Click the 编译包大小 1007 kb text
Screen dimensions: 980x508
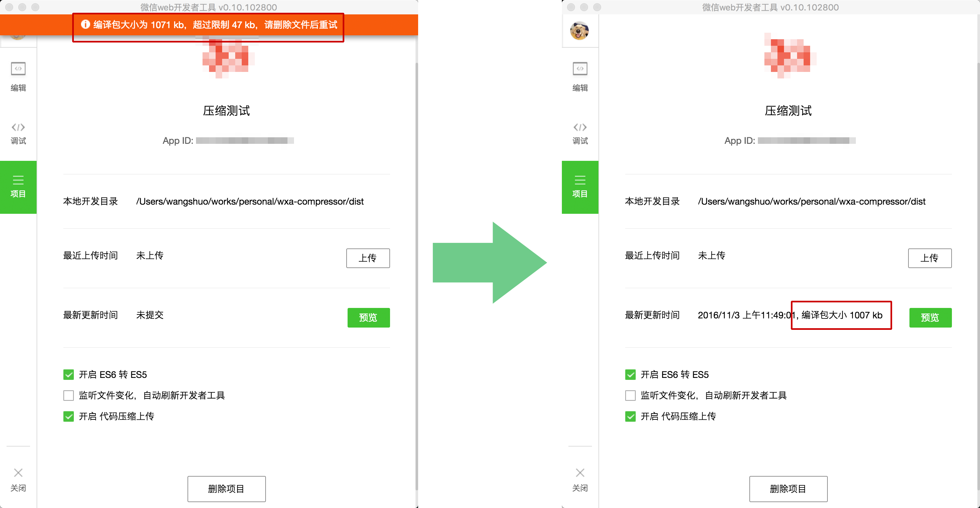(842, 315)
